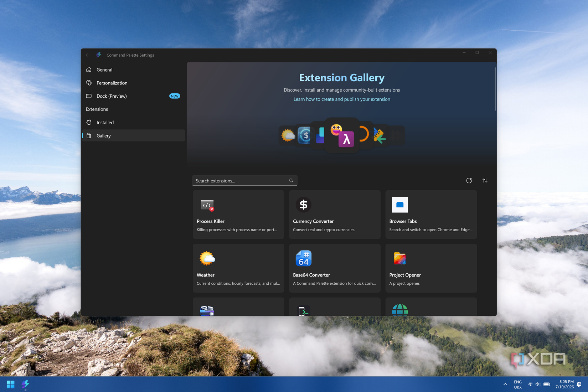Viewport: 588px width, 392px height.
Task: Click the palette icon beside Personalization
Action: (x=89, y=83)
